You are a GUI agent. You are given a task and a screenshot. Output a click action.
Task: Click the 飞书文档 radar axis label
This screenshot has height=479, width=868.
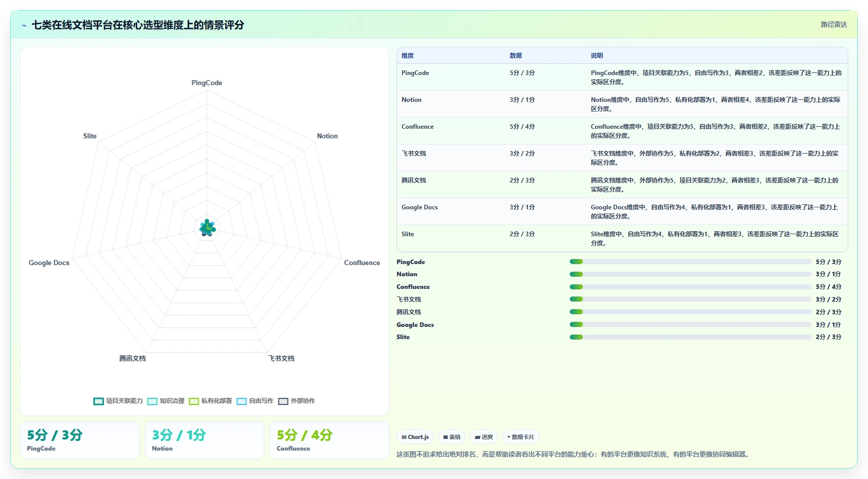click(x=281, y=358)
